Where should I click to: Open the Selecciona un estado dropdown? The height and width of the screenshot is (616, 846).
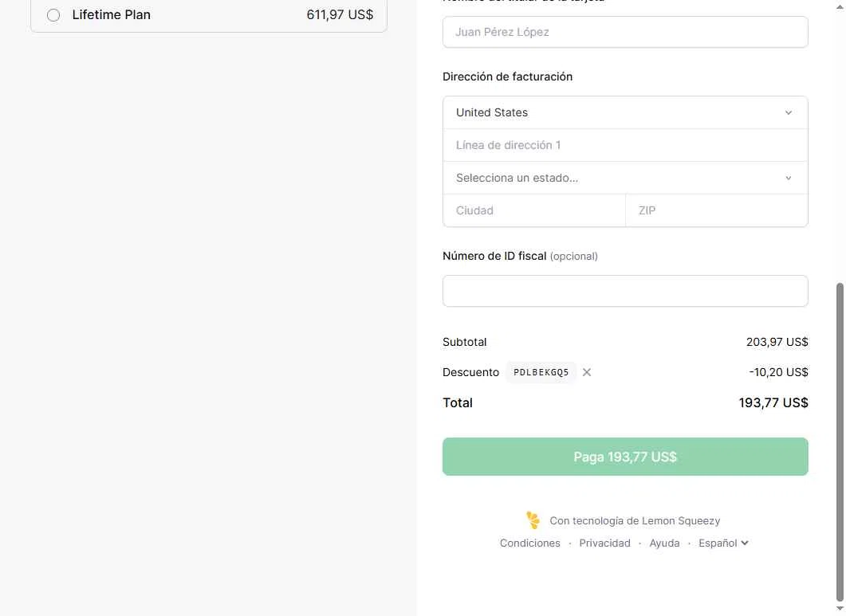(x=625, y=178)
